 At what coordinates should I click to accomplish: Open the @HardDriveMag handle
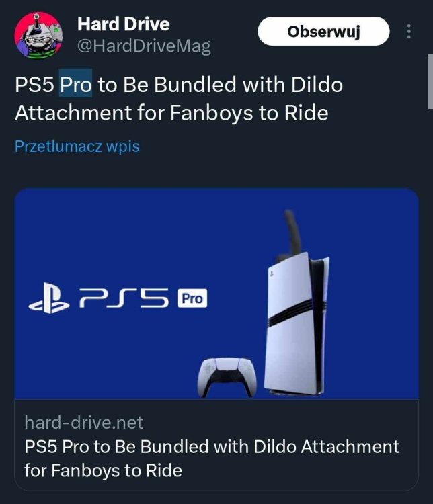click(144, 46)
